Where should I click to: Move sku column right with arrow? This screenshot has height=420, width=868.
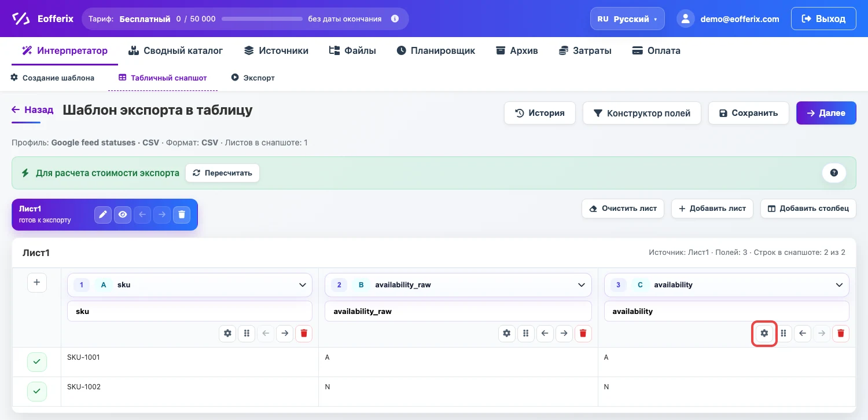click(285, 333)
